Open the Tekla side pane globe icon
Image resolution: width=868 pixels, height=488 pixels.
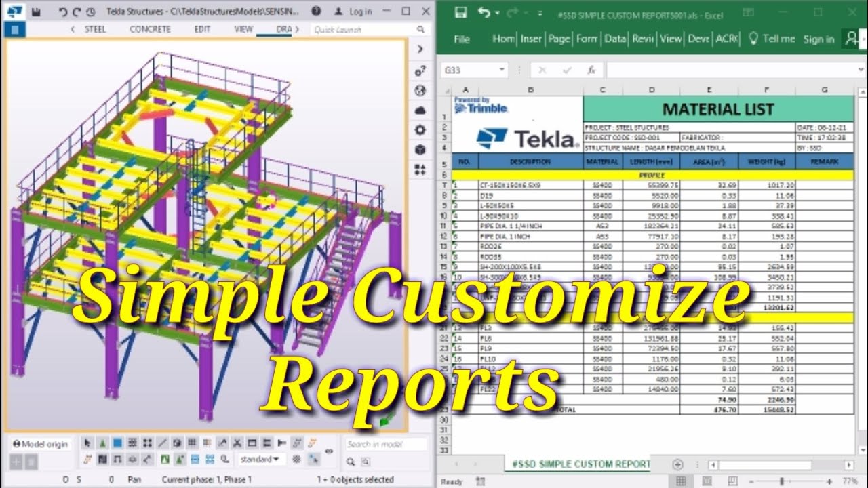tap(420, 90)
